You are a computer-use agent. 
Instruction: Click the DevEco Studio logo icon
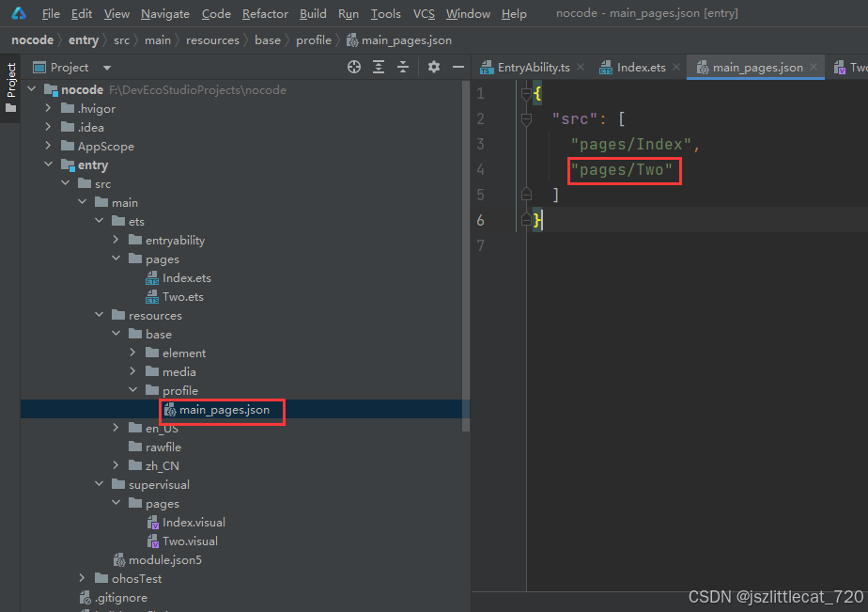coord(19,13)
